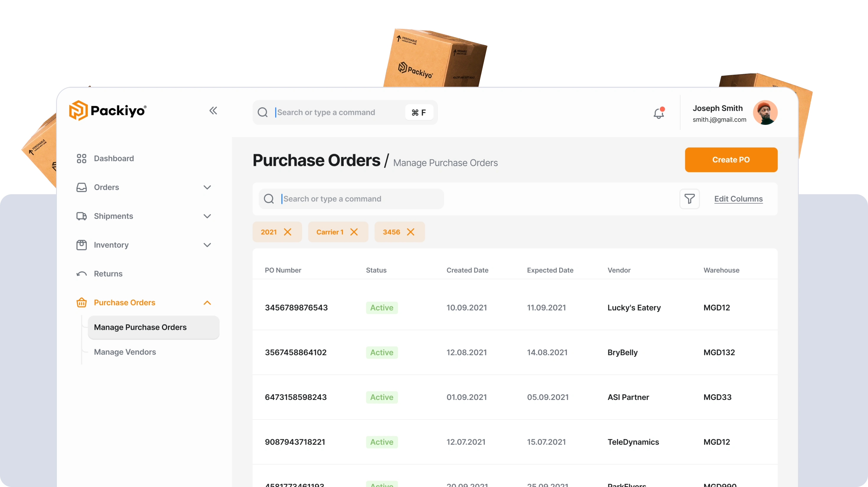Click the top search magnifier icon
This screenshot has width=868, height=487.
click(262, 112)
